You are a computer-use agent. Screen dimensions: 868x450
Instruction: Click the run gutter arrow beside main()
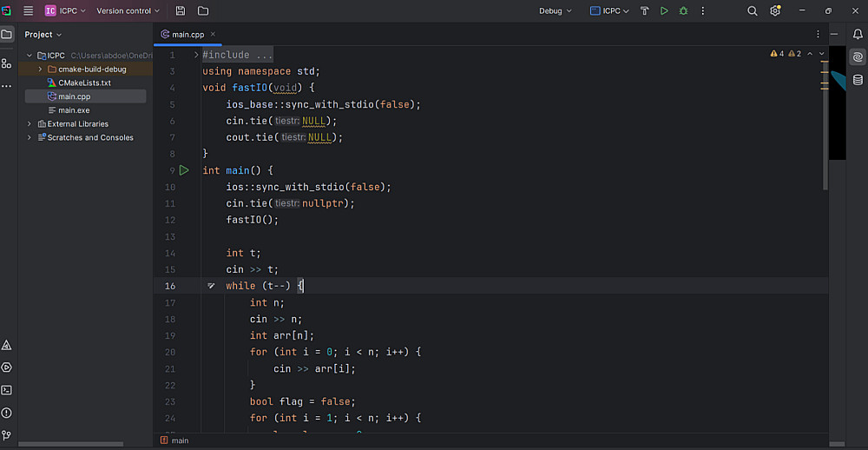(x=184, y=170)
